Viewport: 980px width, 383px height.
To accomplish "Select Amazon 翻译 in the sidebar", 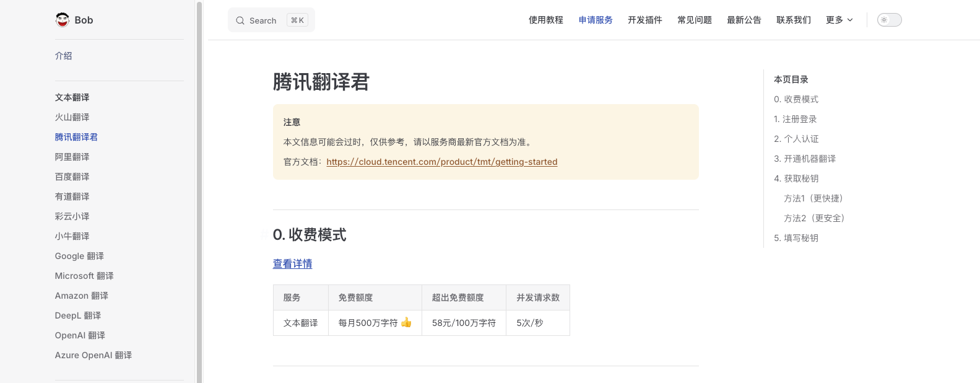I will click(81, 296).
